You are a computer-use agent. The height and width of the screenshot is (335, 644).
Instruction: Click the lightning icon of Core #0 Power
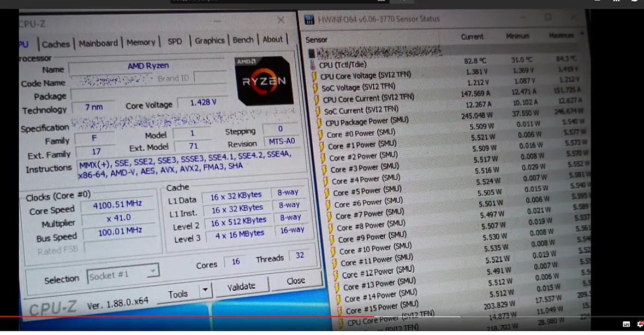click(321, 135)
